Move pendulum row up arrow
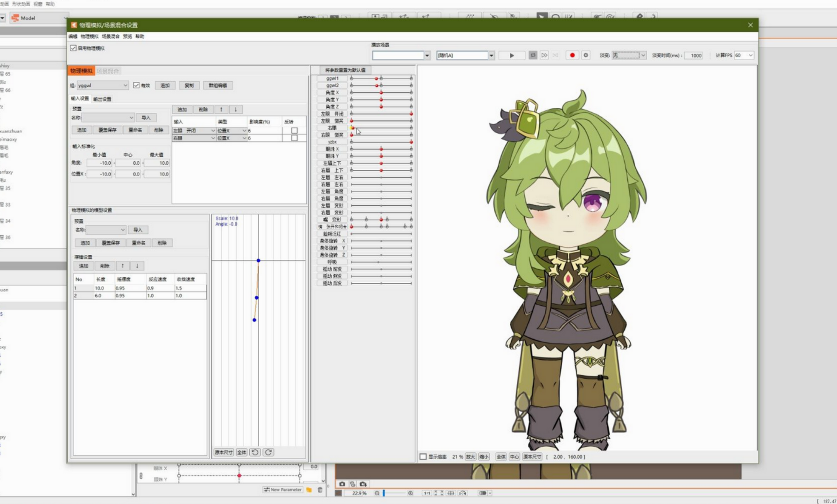Image resolution: width=837 pixels, height=504 pixels. [x=123, y=266]
